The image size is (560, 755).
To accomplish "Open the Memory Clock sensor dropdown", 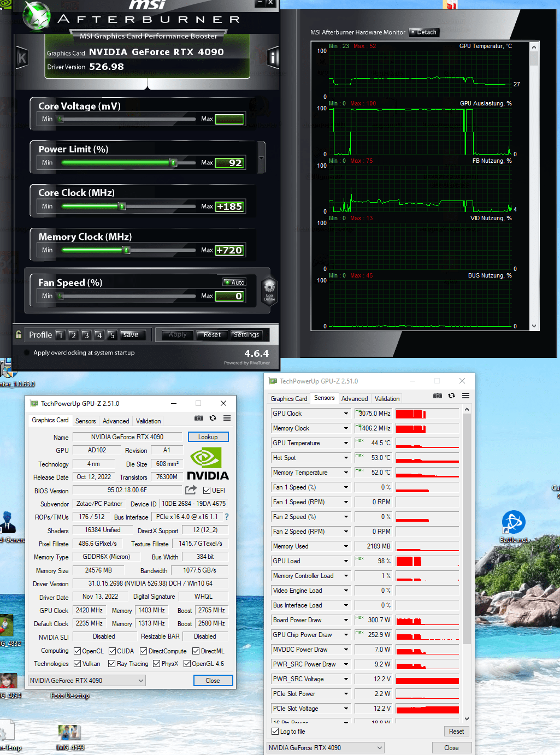I will [346, 428].
